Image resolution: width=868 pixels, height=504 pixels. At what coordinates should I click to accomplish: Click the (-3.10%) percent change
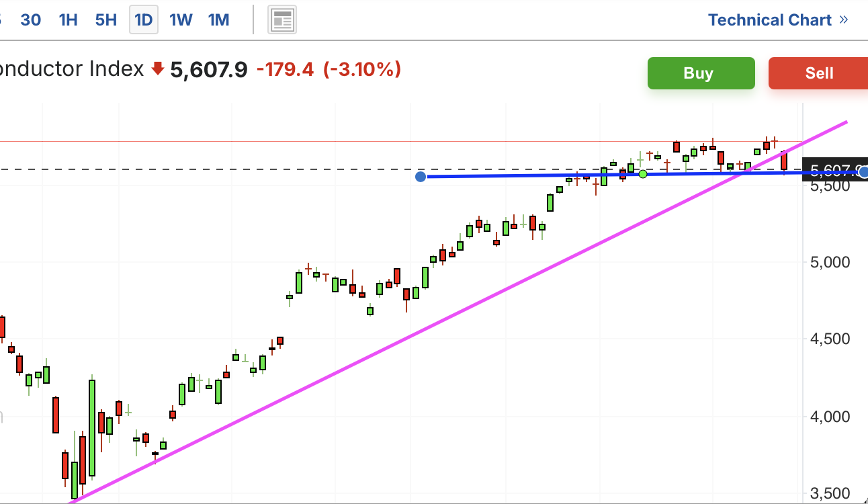click(362, 69)
